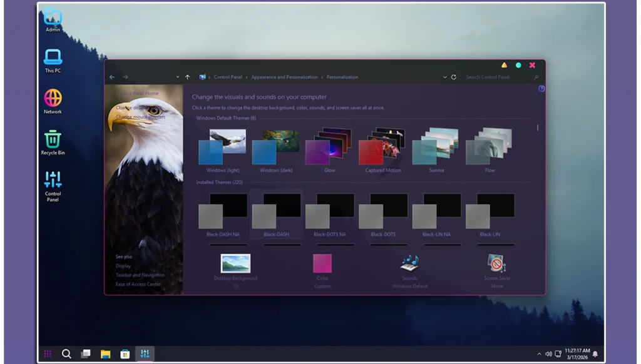Expand the address bar history dropdown
This screenshot has height=364, width=641.
pos(445,78)
